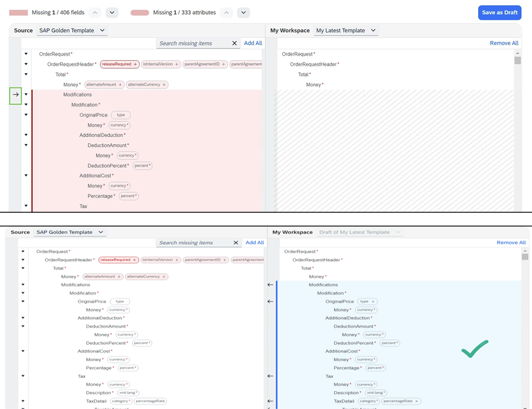The height and width of the screenshot is (409, 532).
Task: Switch to the My Workspace panel
Action: (291, 30)
